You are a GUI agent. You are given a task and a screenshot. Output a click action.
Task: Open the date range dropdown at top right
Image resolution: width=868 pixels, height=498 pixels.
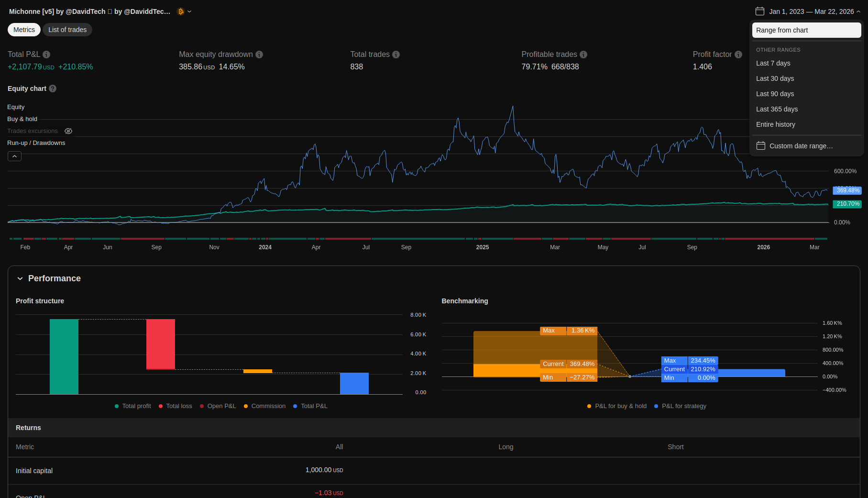coord(808,11)
